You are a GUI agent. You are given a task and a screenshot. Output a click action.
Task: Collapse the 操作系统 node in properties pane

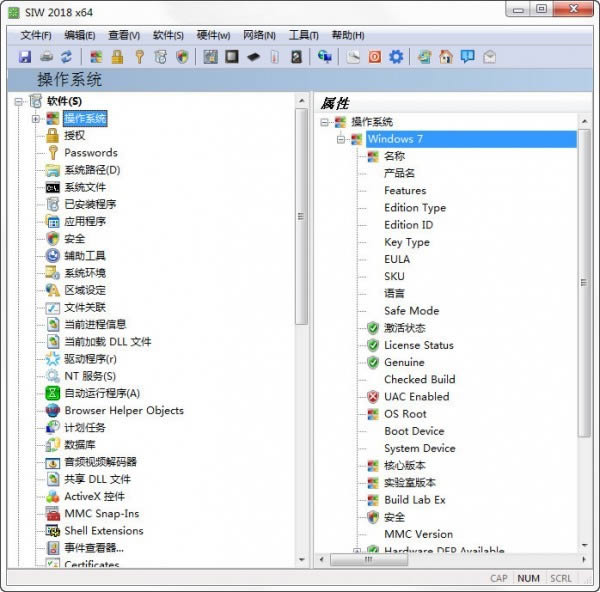324,122
